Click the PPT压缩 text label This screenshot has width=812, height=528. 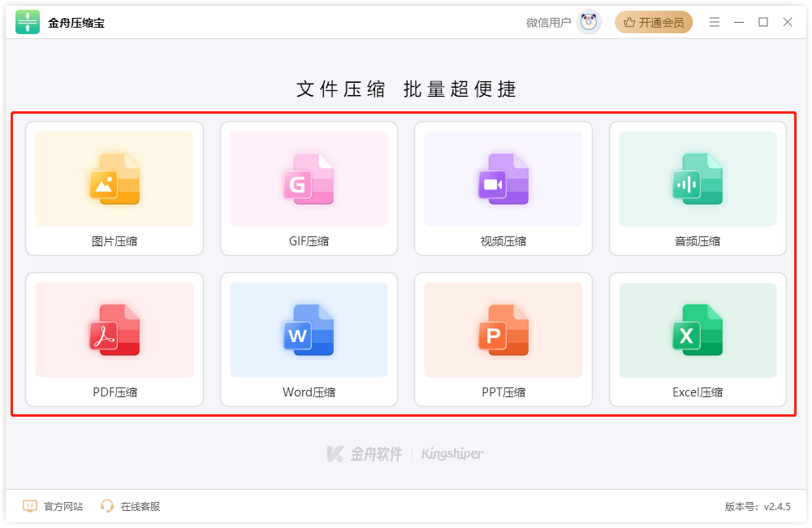(x=503, y=392)
